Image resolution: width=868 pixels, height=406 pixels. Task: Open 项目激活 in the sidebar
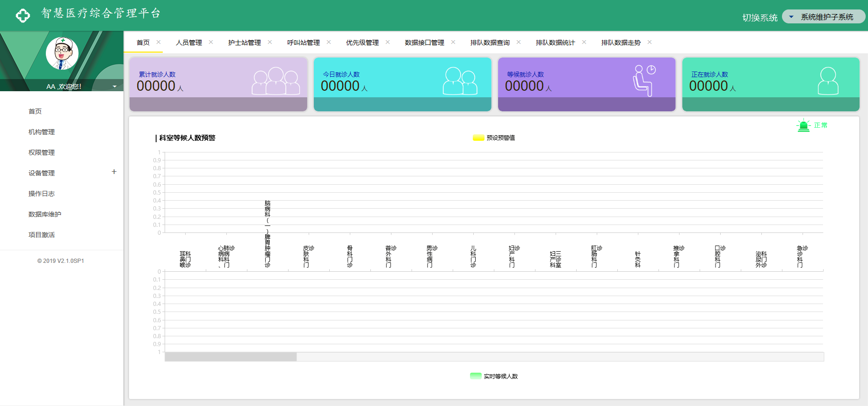pyautogui.click(x=42, y=235)
